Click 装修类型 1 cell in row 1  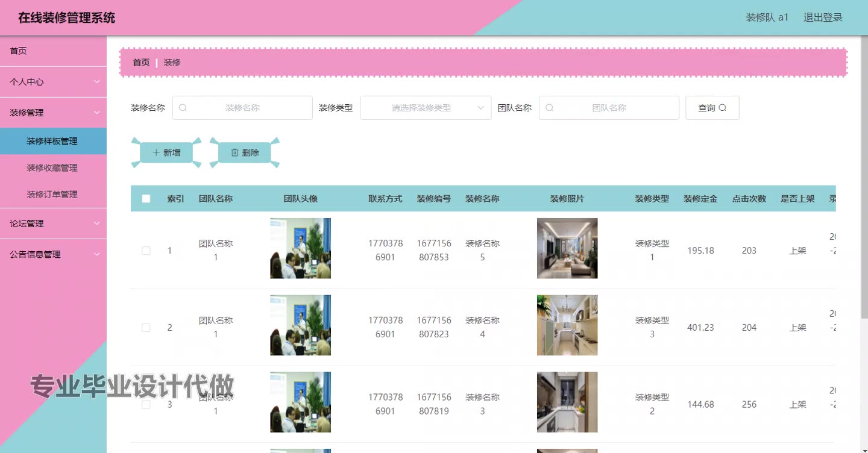coord(652,251)
